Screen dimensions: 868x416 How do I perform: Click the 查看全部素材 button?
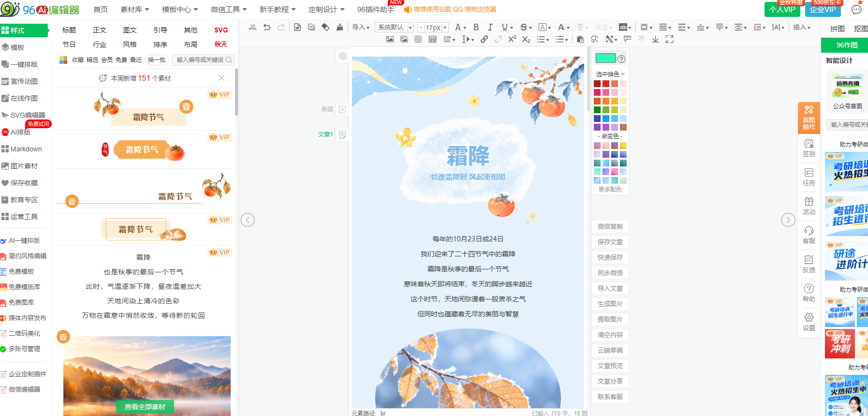coord(145,407)
